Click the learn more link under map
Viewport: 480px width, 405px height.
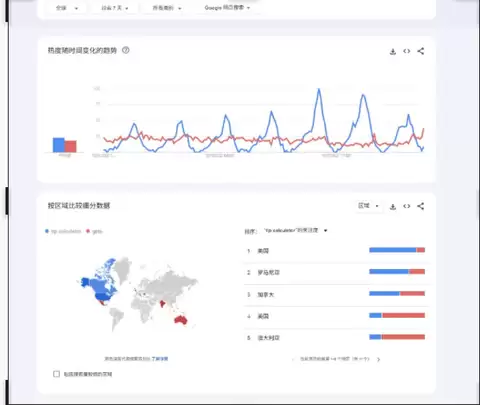[x=160, y=359]
